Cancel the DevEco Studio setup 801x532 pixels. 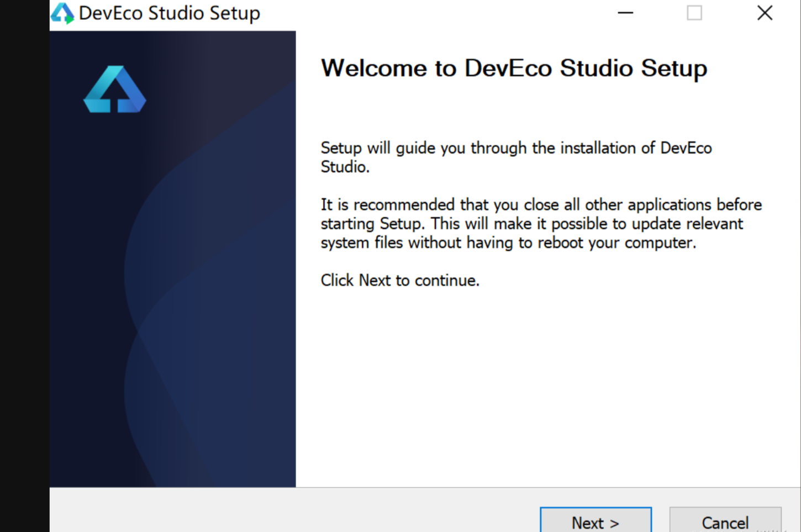click(725, 522)
